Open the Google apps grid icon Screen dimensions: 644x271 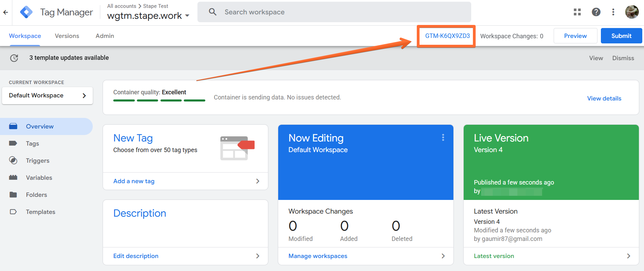click(x=577, y=12)
